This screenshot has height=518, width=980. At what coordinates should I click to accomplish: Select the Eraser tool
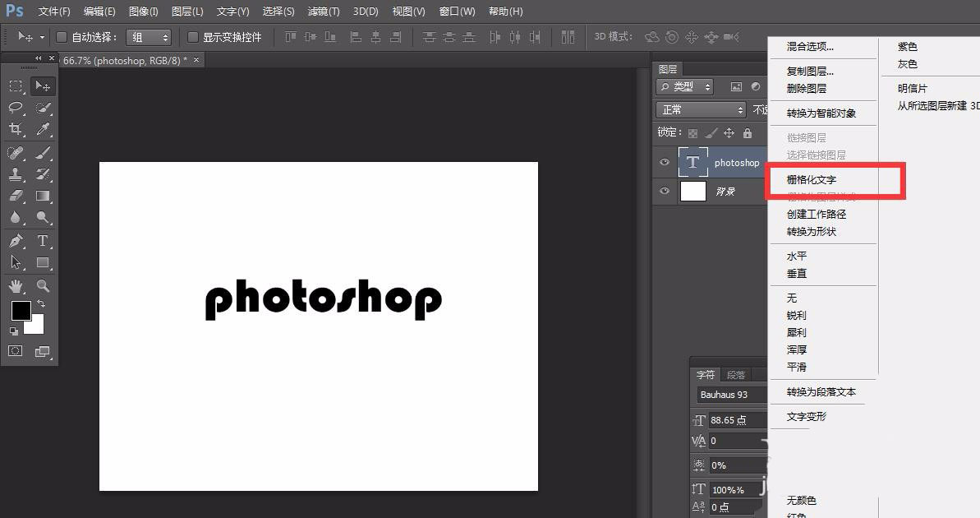pos(16,196)
